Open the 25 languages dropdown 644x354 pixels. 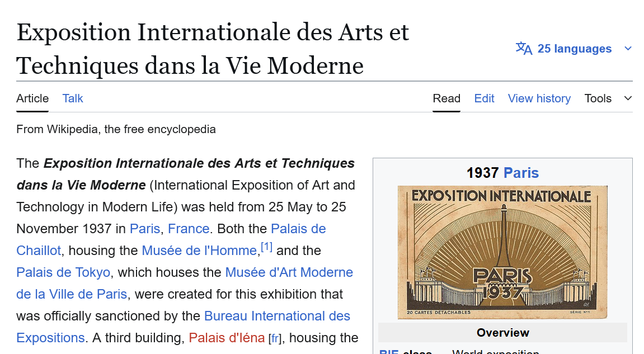tap(574, 49)
